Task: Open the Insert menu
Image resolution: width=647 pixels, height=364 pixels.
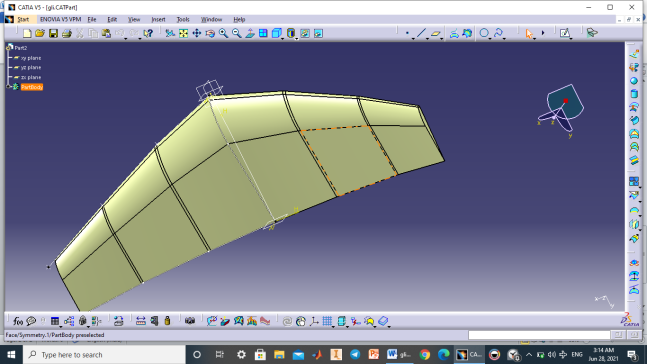Action: pyautogui.click(x=158, y=19)
